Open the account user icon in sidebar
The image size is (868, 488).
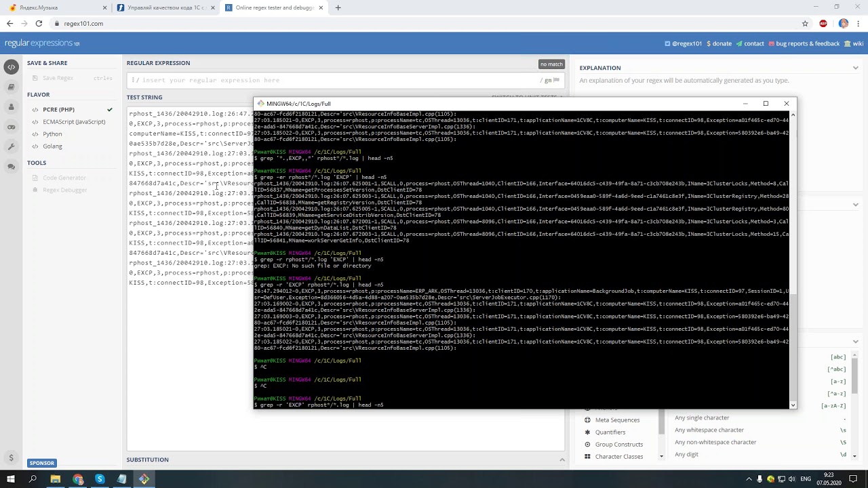click(x=11, y=107)
